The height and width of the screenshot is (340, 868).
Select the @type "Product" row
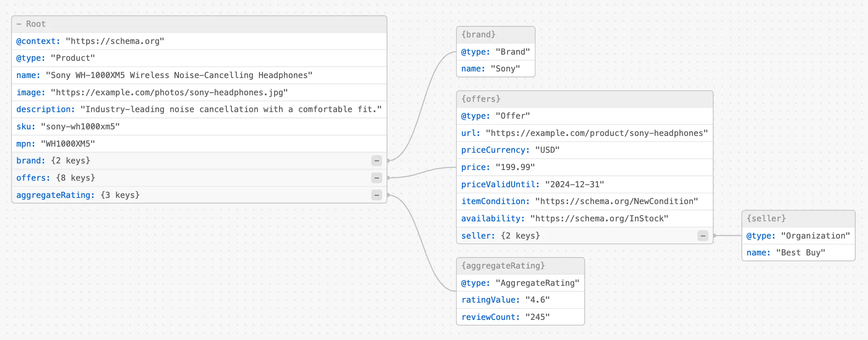(x=199, y=58)
